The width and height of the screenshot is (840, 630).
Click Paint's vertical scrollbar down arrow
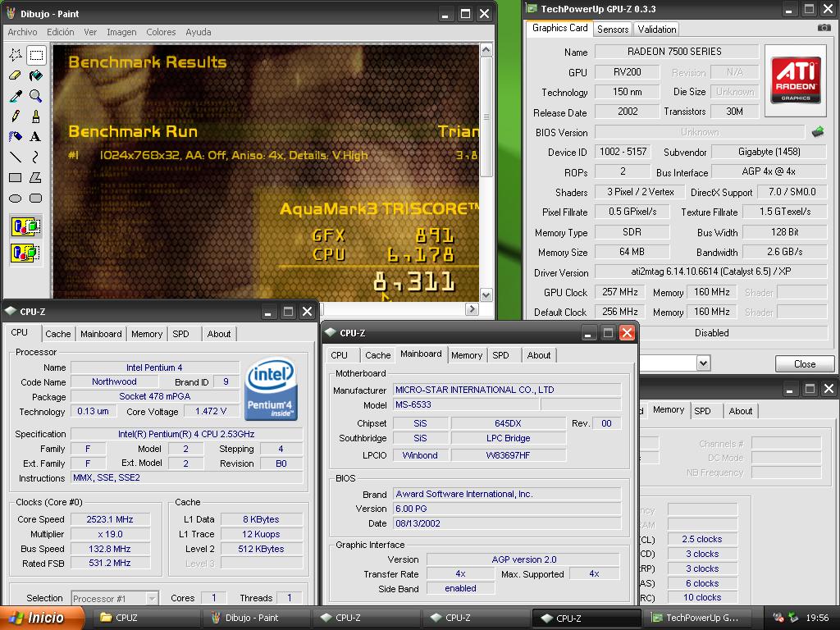tap(486, 294)
